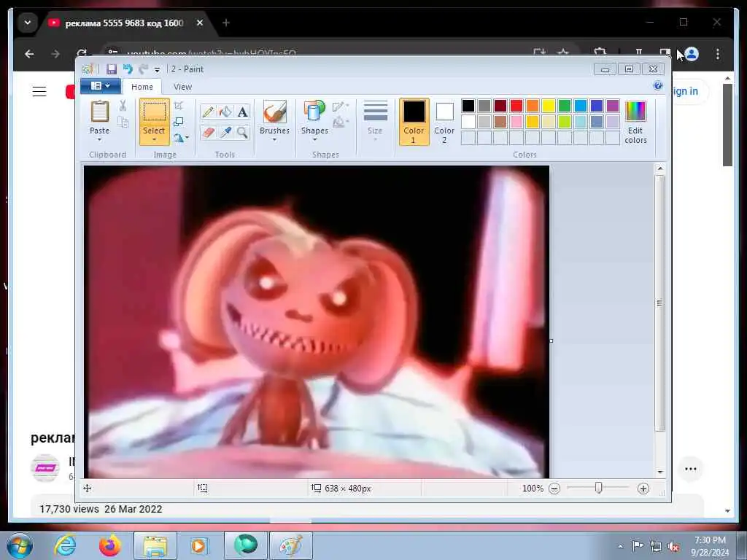Viewport: 747px width, 560px height.
Task: Switch to the View ribbon tab
Action: click(182, 87)
